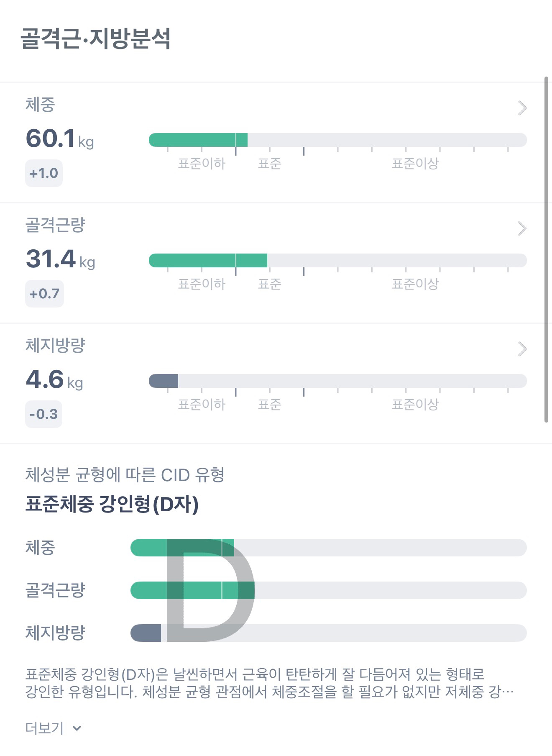
Task: Tap the -0.3 body fat change badge
Action: [43, 414]
